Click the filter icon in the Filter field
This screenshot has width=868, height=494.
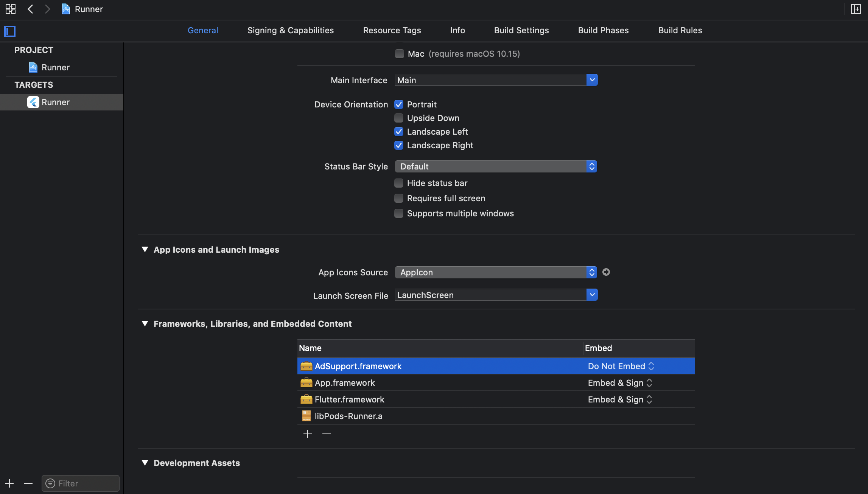[x=50, y=483]
